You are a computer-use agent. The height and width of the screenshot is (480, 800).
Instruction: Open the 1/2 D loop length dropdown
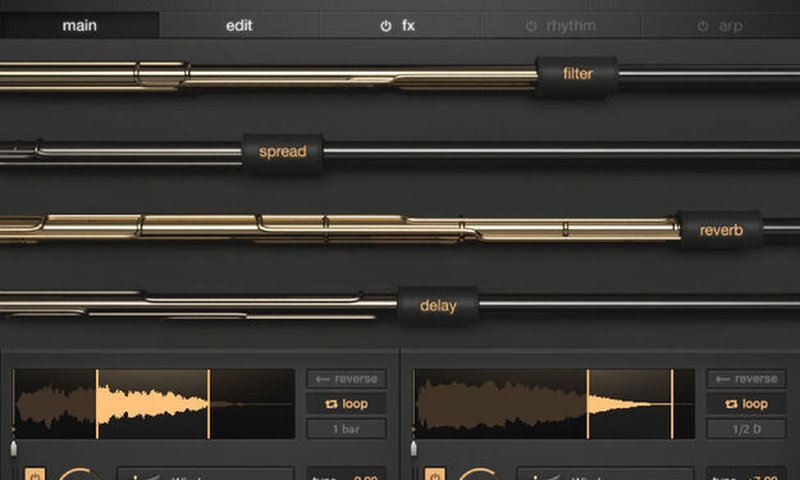746,429
